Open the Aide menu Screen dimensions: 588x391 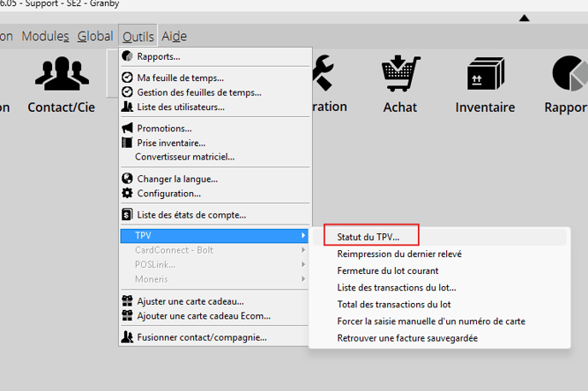173,36
